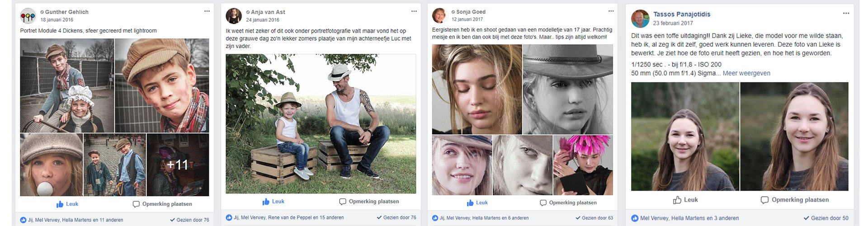Open Sonja Goed's profile avatar
This screenshot has height=226, width=868.
(439, 16)
